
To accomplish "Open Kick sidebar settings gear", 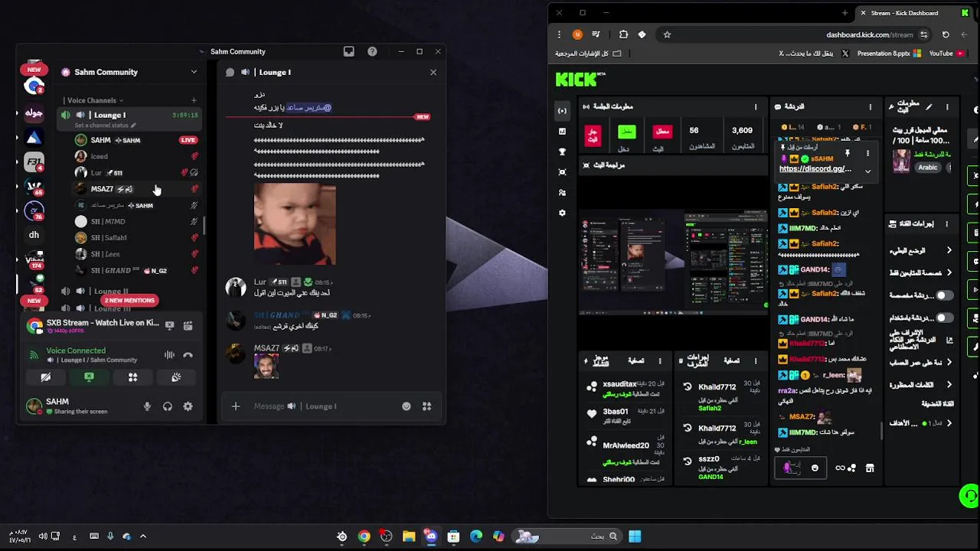I will point(563,213).
